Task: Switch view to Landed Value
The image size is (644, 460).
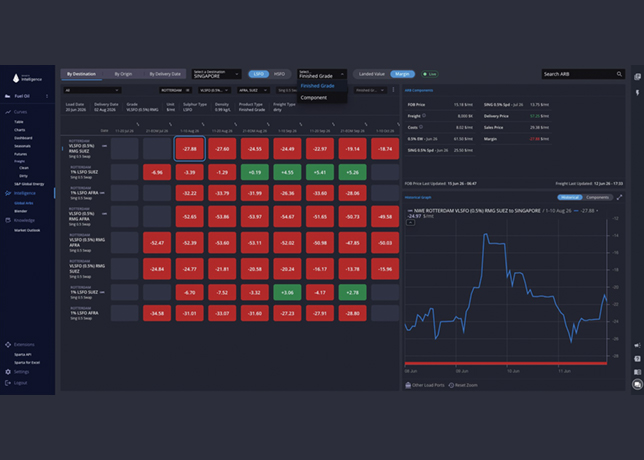Action: coord(372,74)
